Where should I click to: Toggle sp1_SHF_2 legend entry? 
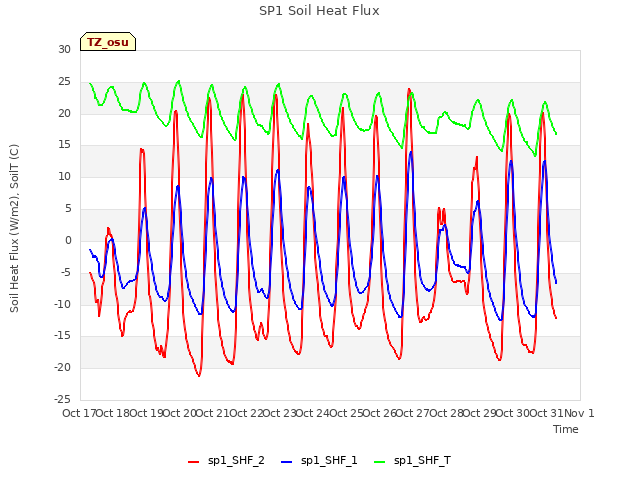click(226, 460)
